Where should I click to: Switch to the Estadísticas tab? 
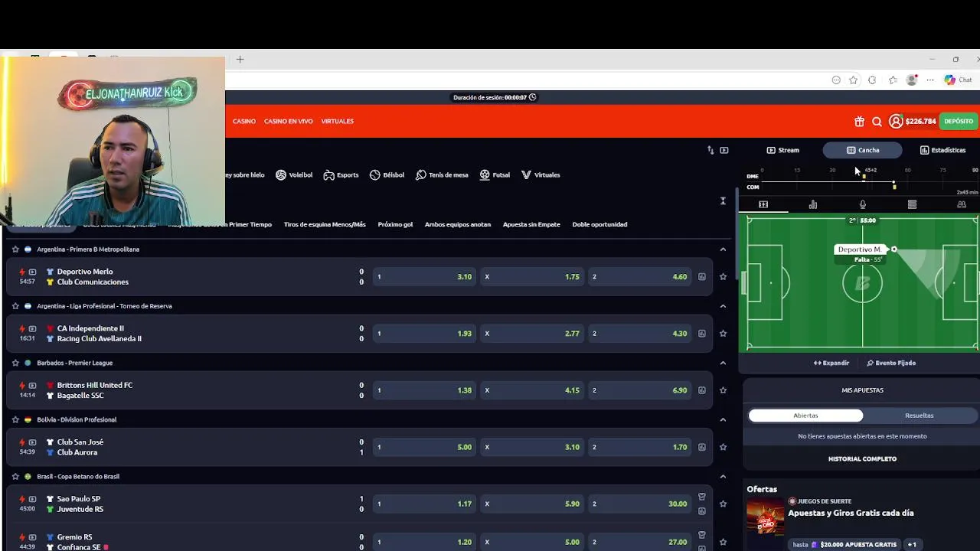click(x=942, y=150)
